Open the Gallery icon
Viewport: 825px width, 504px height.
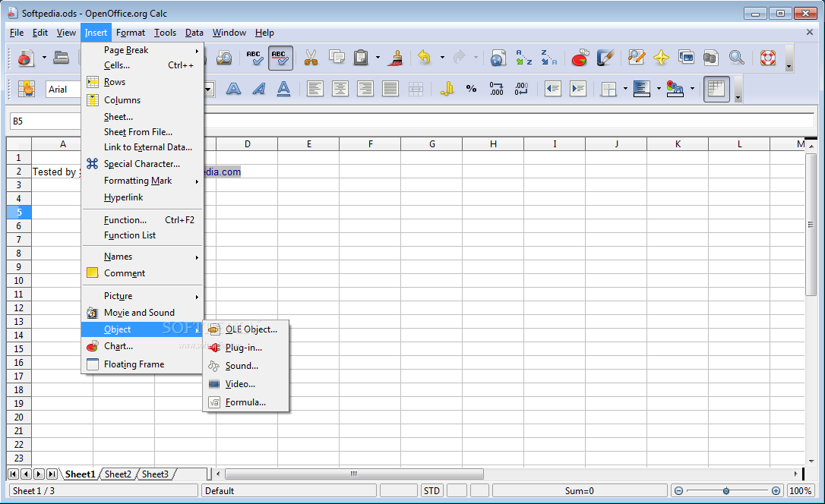pos(686,57)
